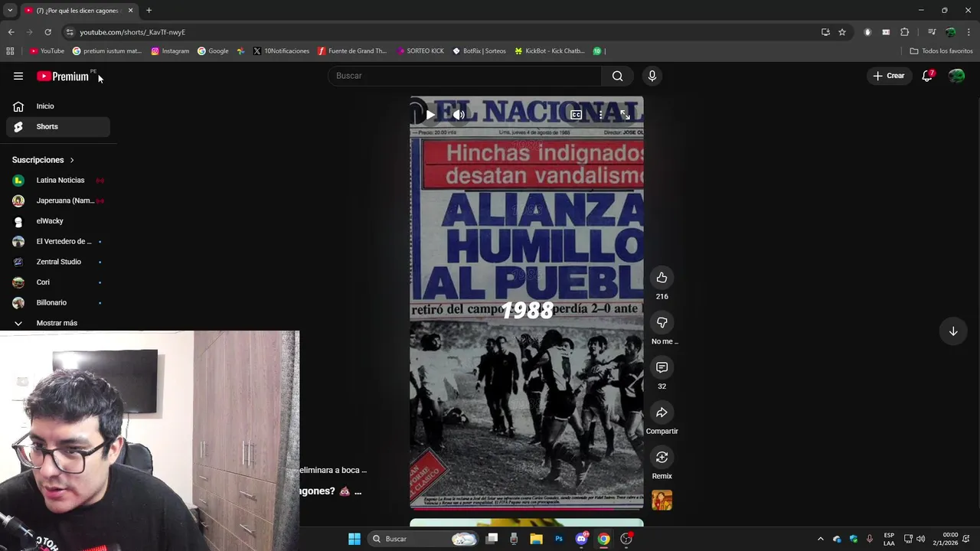Viewport: 980px width, 551px height.
Task: Enter fullscreen on the Short
Action: (625, 115)
